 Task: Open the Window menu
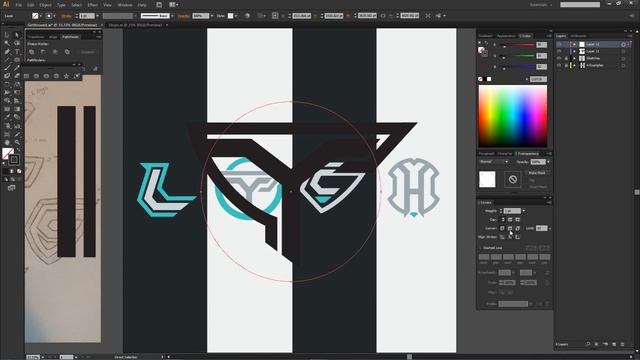[x=125, y=5]
